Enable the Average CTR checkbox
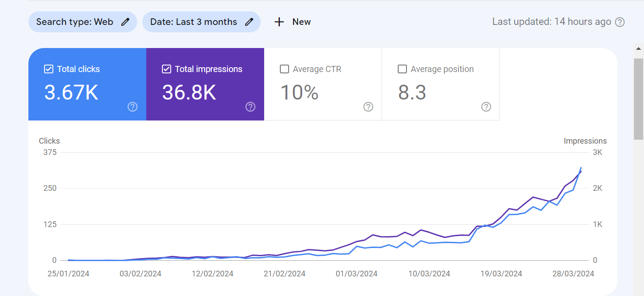 pyautogui.click(x=284, y=69)
